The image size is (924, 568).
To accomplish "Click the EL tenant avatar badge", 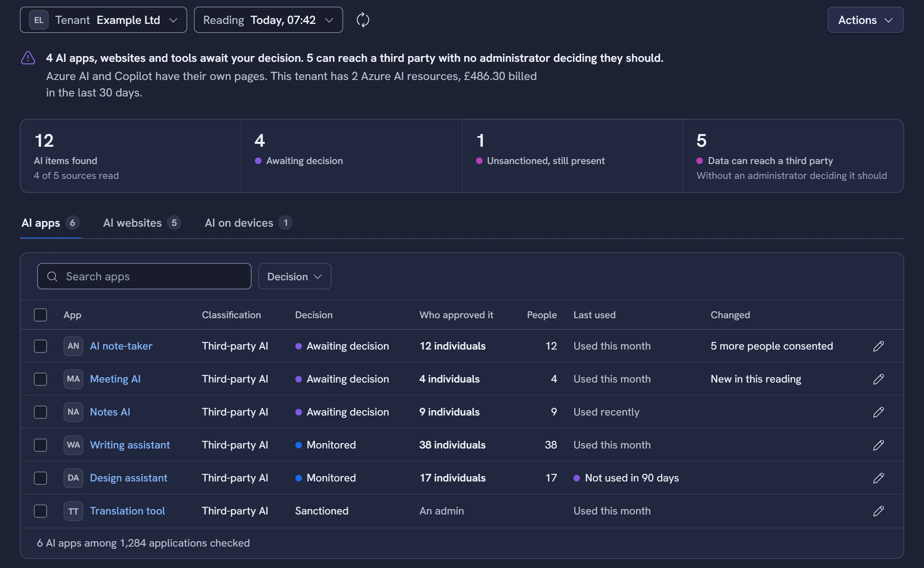I will click(x=39, y=20).
